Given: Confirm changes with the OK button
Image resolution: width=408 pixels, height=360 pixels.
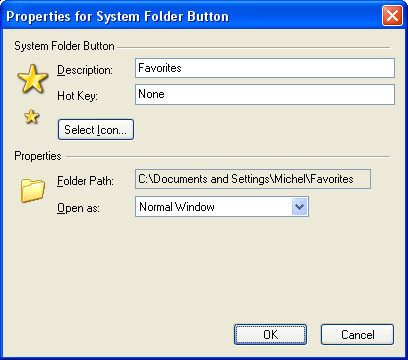Looking at the screenshot, I should click(270, 334).
